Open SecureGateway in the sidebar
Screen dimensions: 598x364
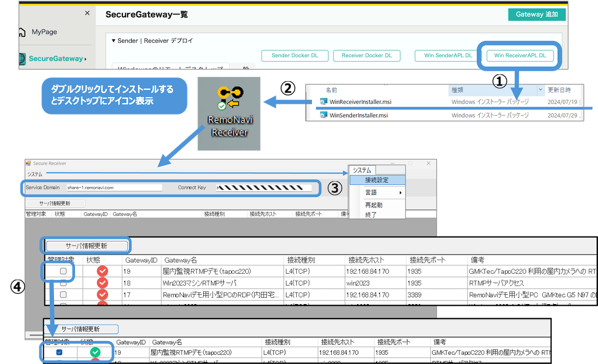coord(56,59)
